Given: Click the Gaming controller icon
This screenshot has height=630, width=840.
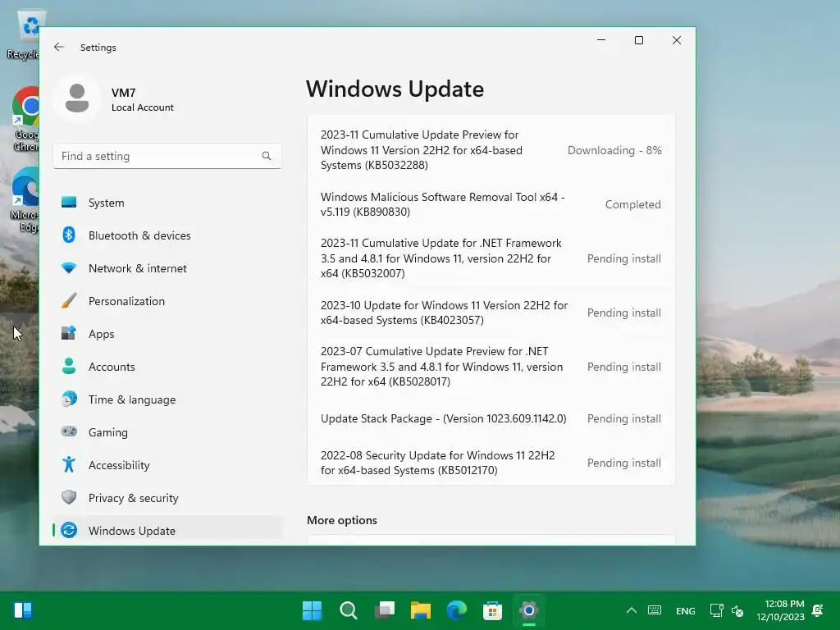Looking at the screenshot, I should click(69, 431).
